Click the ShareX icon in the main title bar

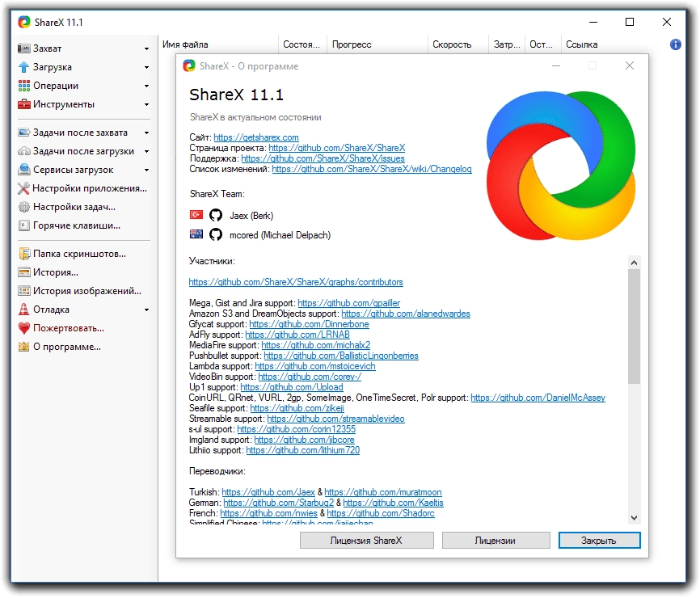click(24, 22)
